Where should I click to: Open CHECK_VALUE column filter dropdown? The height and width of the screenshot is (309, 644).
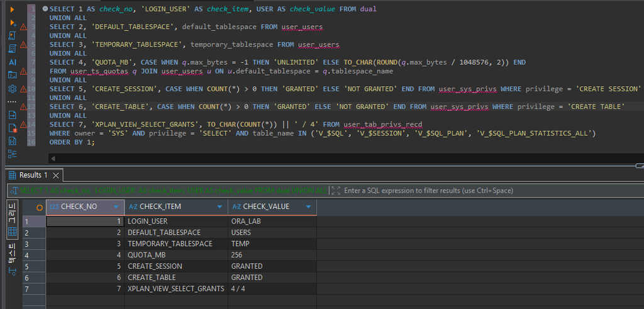point(308,206)
